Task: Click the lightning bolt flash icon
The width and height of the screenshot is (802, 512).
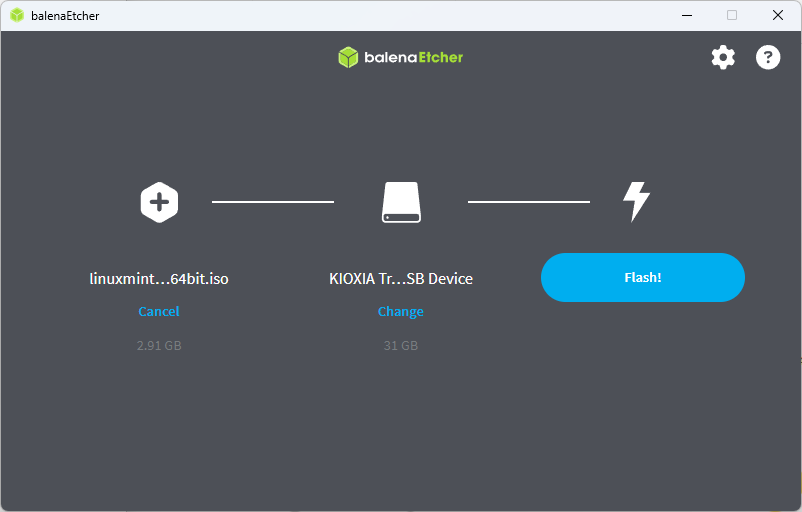Action: (x=636, y=201)
